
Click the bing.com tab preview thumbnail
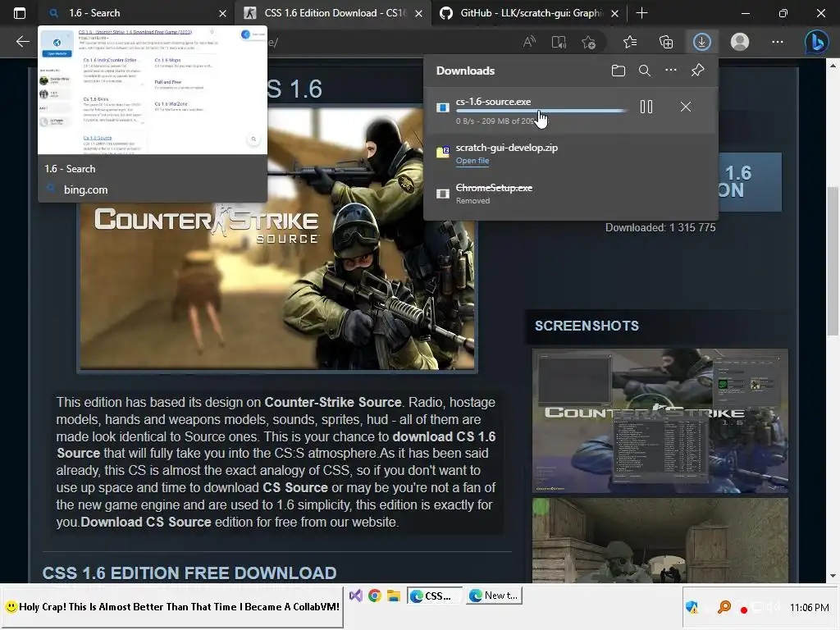[x=153, y=90]
